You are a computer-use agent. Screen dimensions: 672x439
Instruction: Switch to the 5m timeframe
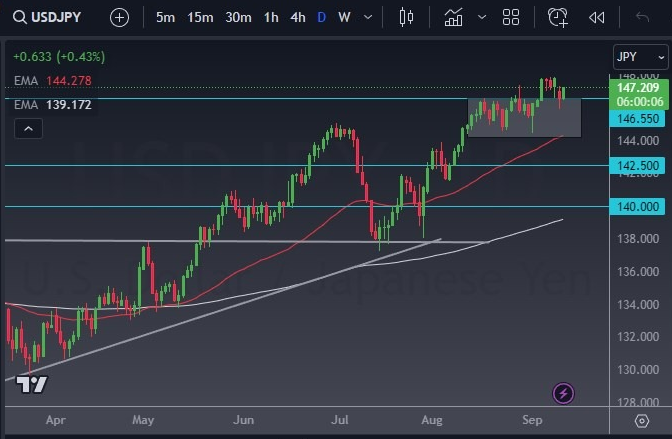click(165, 17)
